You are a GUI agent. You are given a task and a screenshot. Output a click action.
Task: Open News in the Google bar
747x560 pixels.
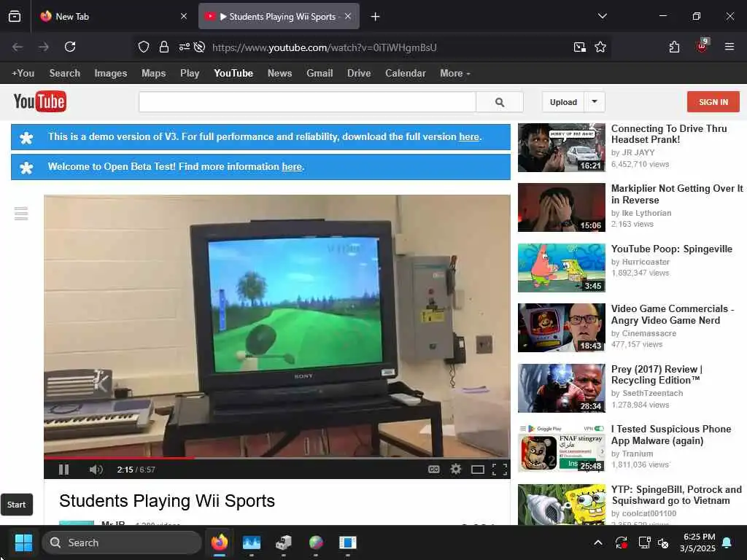[x=279, y=74]
